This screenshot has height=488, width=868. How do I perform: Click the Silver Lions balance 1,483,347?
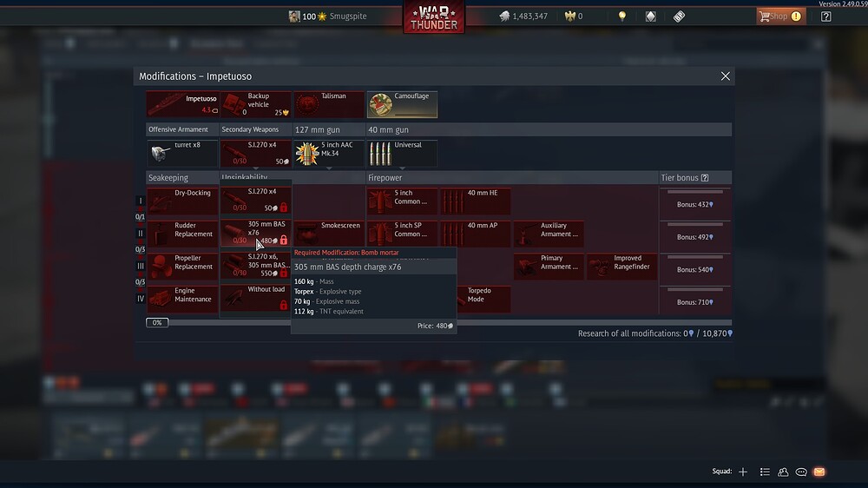point(523,16)
